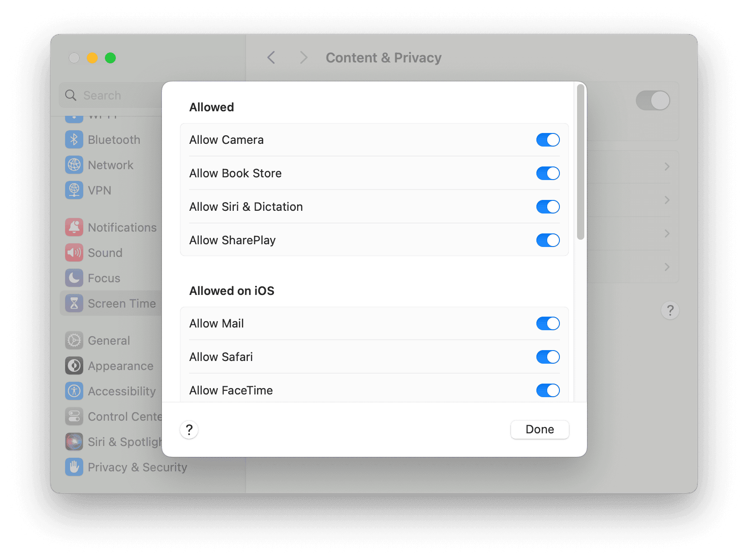This screenshot has width=748, height=560.
Task: Click the green zoom window button
Action: [110, 58]
